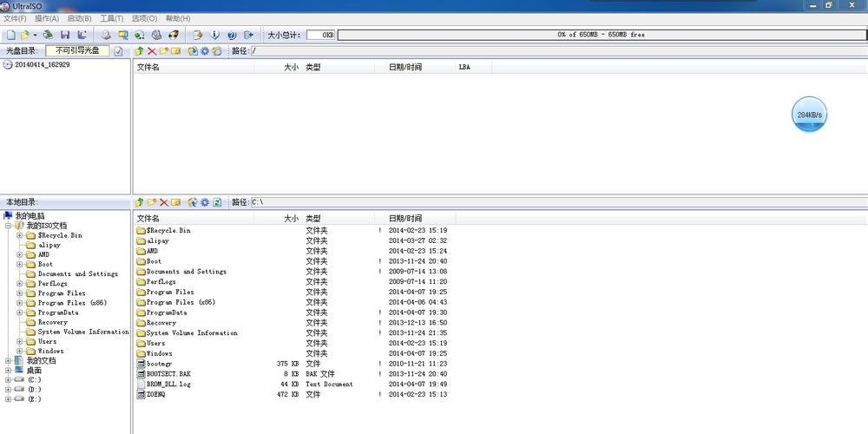The image size is (868, 434).
Task: Click the 不可引导光盘 boot status button
Action: point(77,51)
